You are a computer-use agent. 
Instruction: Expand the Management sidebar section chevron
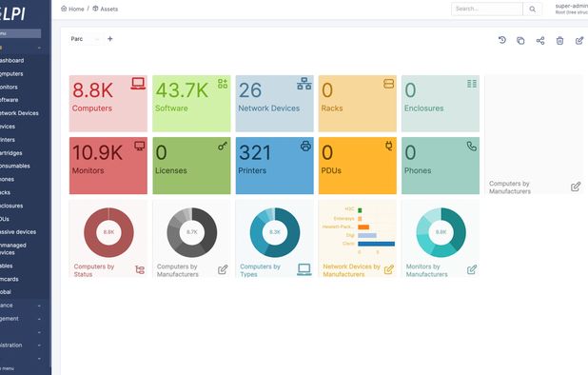tap(39, 319)
